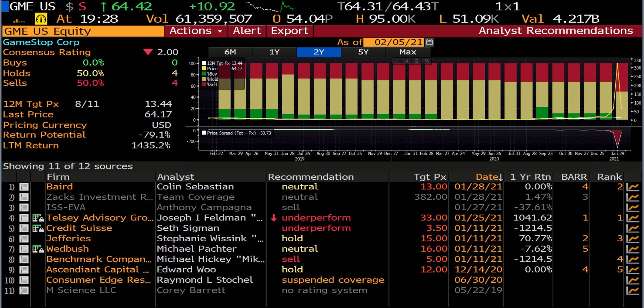Image resolution: width=644 pixels, height=308 pixels.
Task: Open the chart icon at the M Science row end
Action: point(633,291)
